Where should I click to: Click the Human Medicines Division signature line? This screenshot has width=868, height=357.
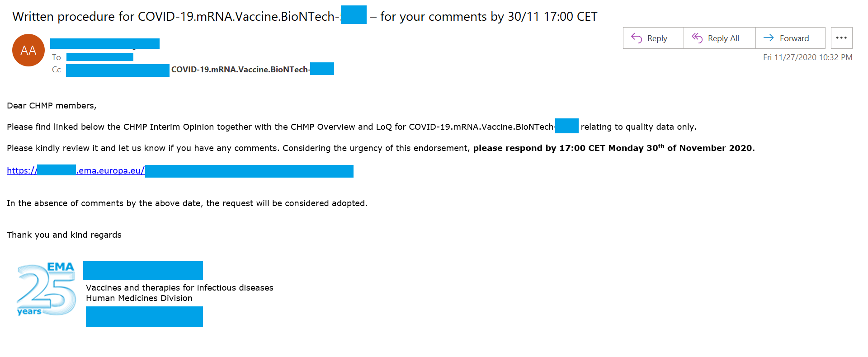(139, 298)
